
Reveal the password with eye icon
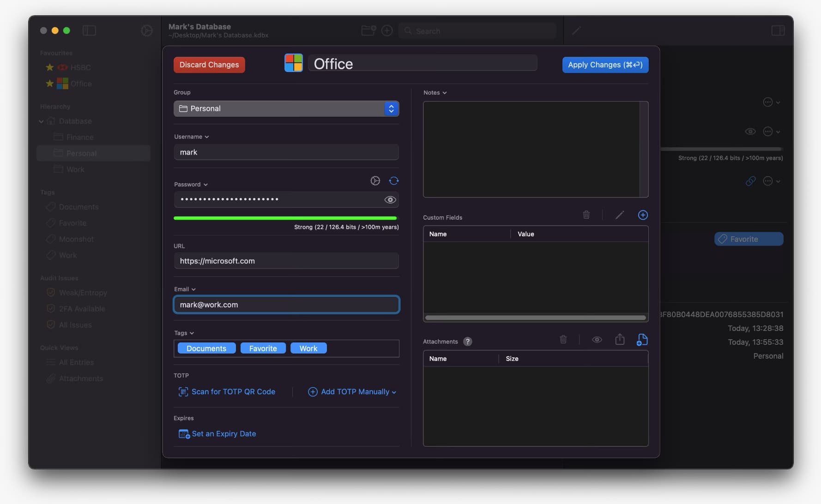point(390,200)
